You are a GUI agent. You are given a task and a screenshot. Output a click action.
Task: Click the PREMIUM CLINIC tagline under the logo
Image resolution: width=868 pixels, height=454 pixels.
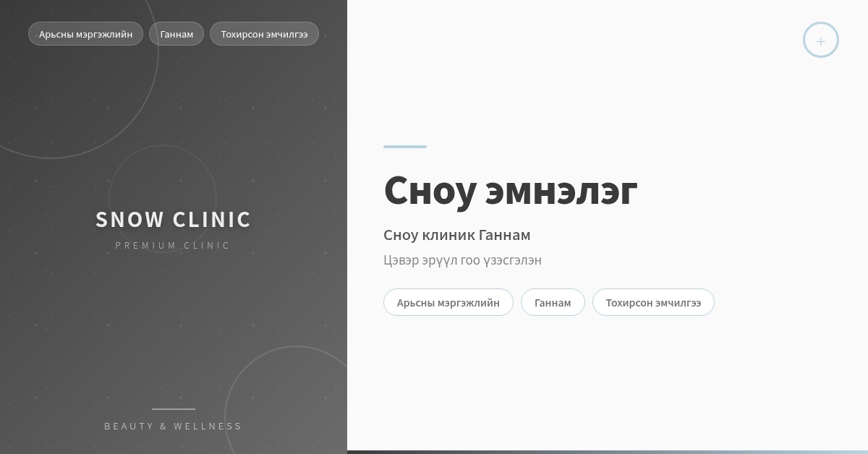174,245
